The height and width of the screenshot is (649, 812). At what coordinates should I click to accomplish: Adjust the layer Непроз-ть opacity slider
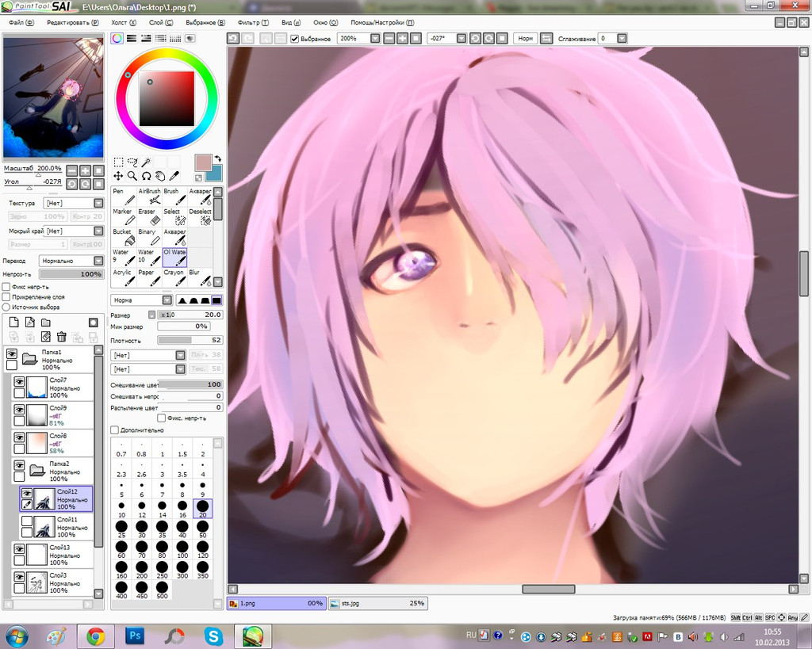(71, 274)
